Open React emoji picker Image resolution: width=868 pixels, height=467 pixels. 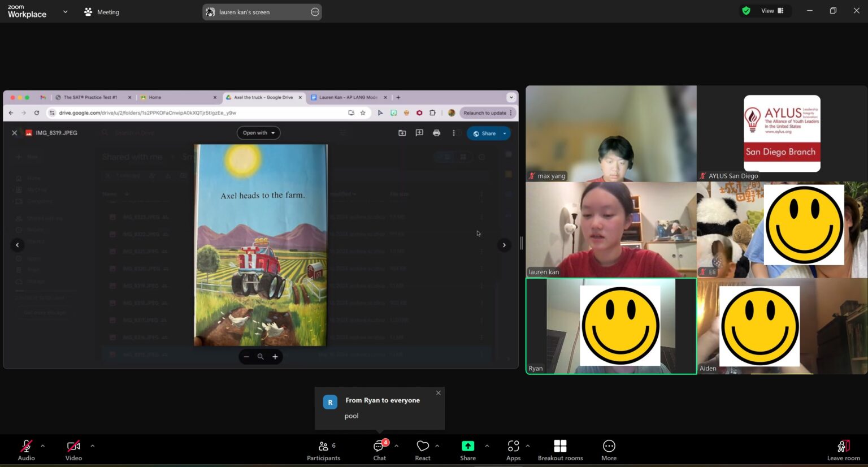423,450
